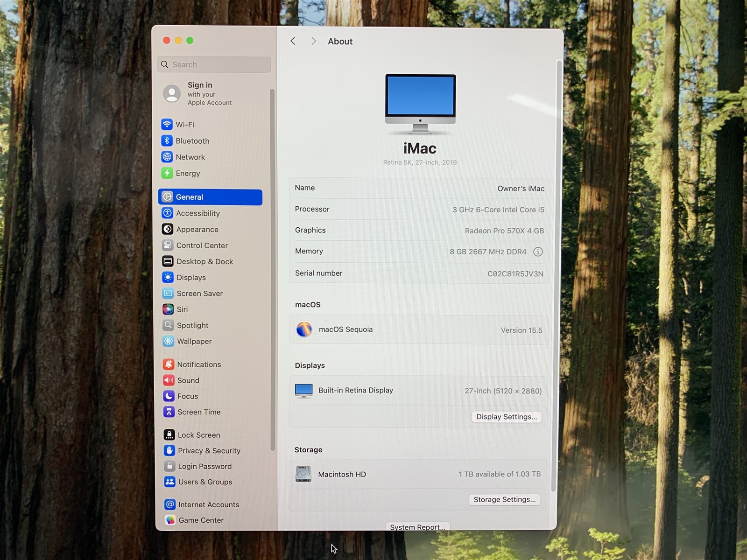Open the Accessibility icon
Viewport: 747px width, 560px height.
coord(168,213)
